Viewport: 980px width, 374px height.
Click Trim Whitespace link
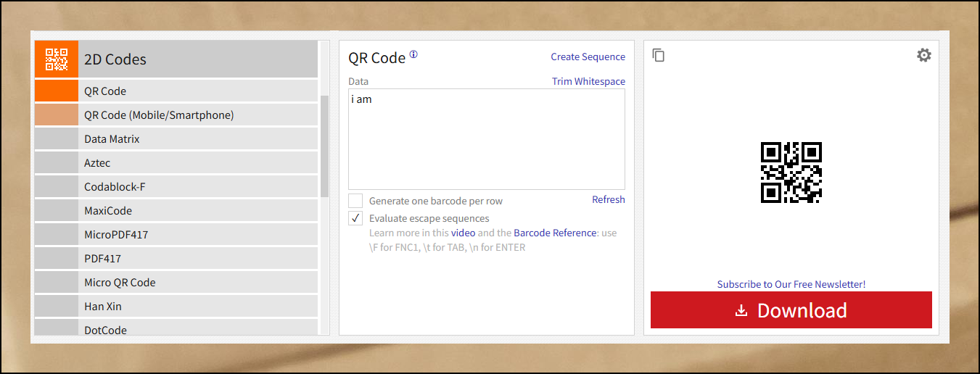click(x=588, y=81)
